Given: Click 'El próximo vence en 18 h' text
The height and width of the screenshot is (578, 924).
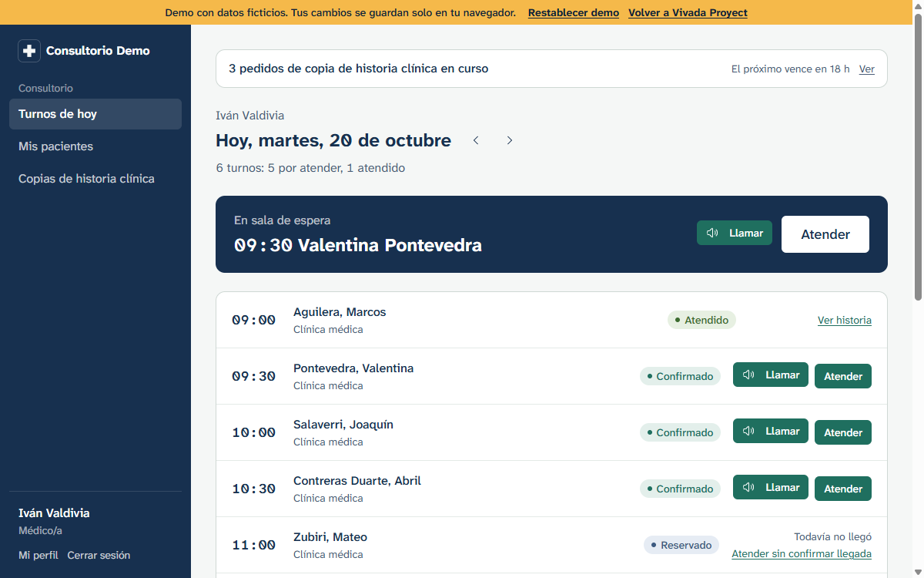Looking at the screenshot, I should tap(791, 69).
